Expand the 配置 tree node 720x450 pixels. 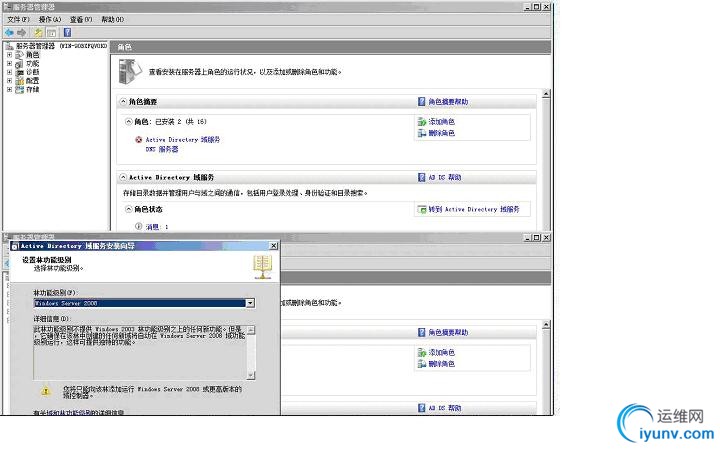[x=9, y=81]
